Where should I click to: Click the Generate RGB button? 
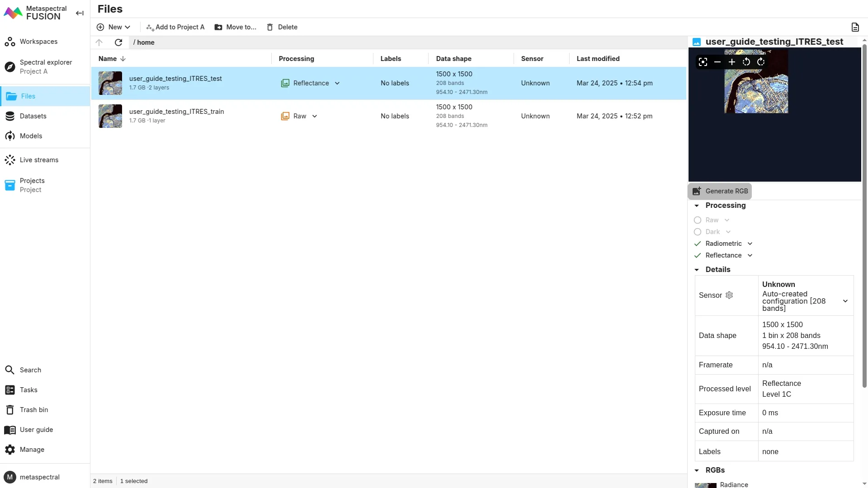(x=720, y=191)
